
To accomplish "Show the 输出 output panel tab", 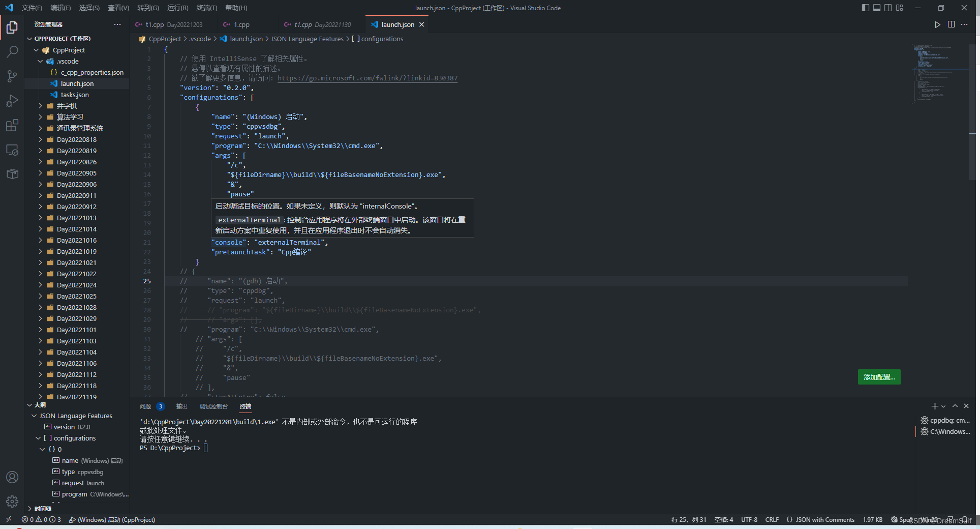I will pyautogui.click(x=181, y=406).
